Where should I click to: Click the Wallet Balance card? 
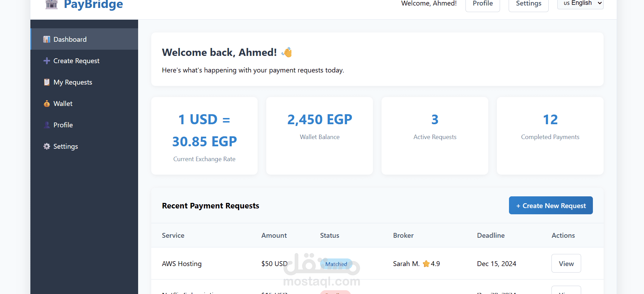click(319, 136)
